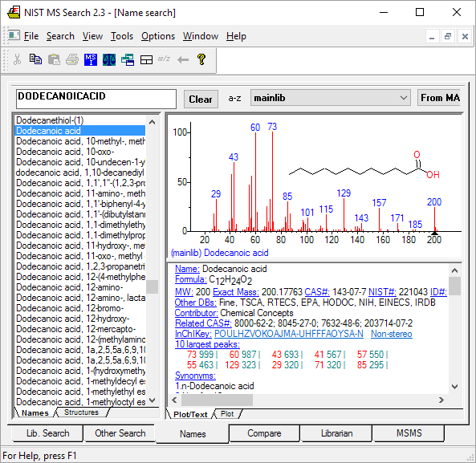Click the Exact Mass: link
476x463 pixels.
(236, 292)
